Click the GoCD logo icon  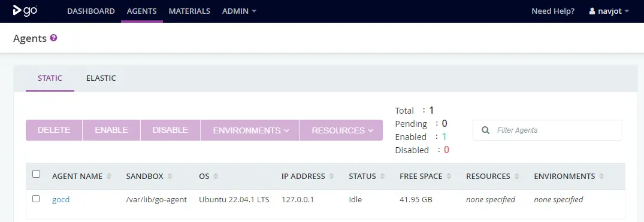pyautogui.click(x=25, y=11)
